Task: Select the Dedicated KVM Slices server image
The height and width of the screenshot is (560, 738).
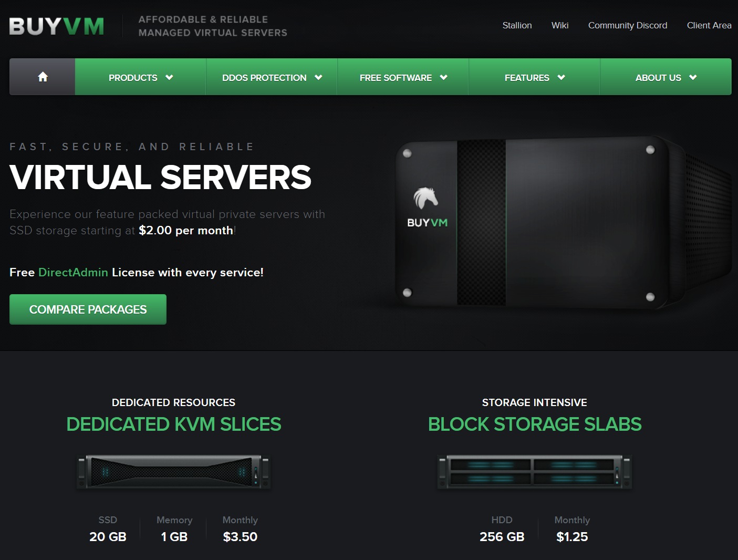Action: point(174,472)
